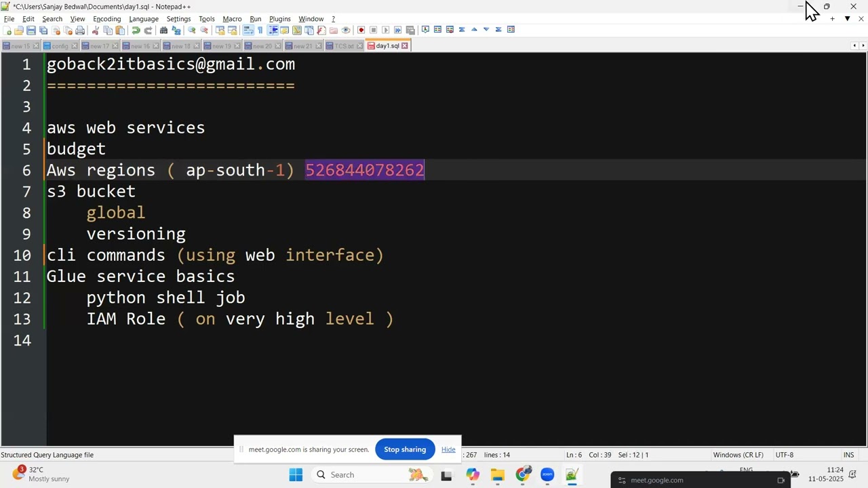Click the green Undo arrow
The height and width of the screenshot is (488, 868).
coord(136,30)
